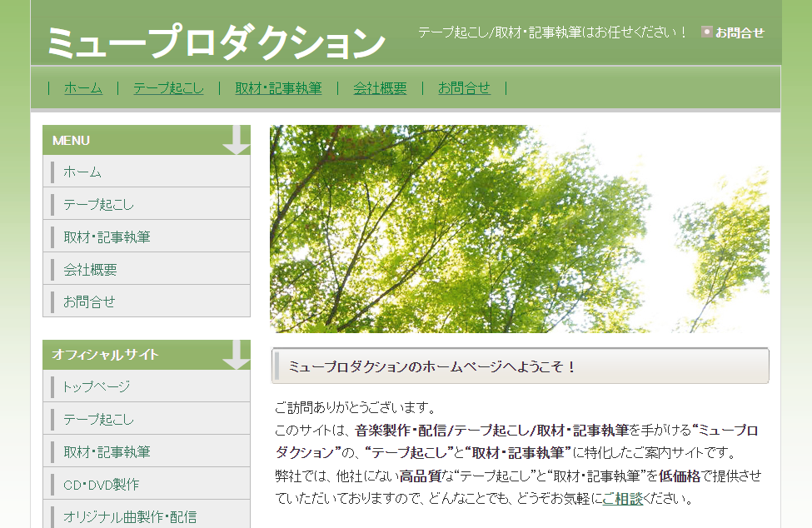The image size is (812, 528).
Task: Follow the ご相談 link in the paragraph
Action: coord(622,499)
